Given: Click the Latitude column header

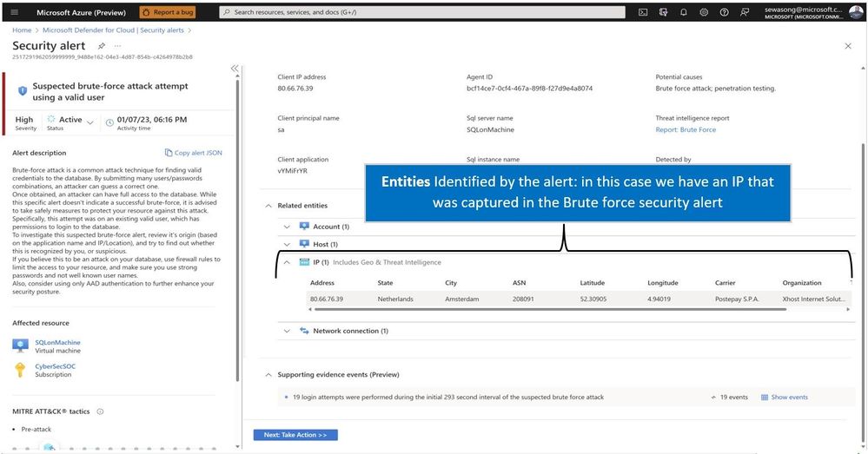Looking at the screenshot, I should point(593,283).
